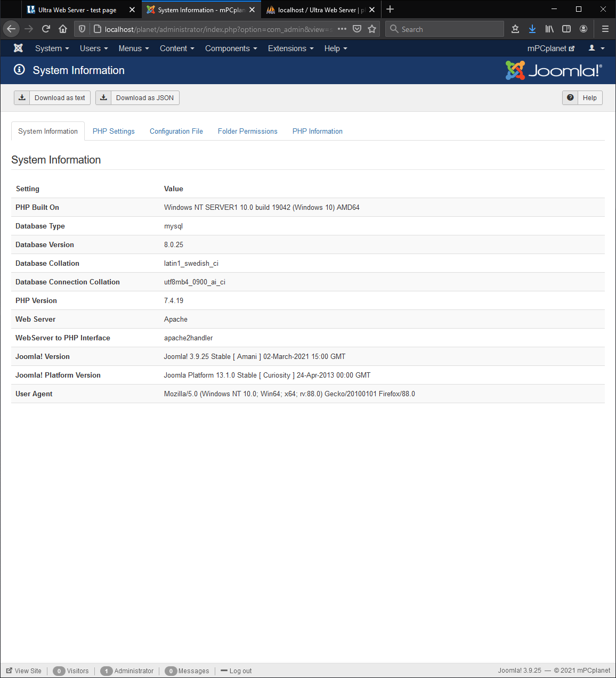Click Log out in the status bar

236,671
